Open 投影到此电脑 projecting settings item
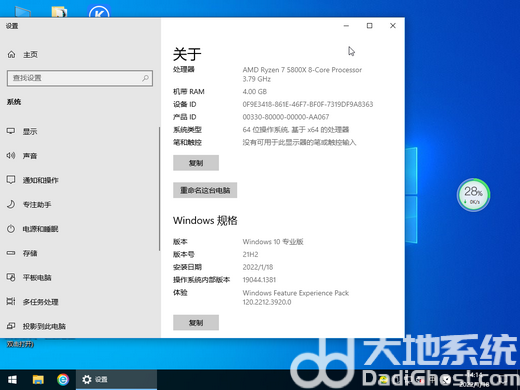Image resolution: width=520 pixels, height=390 pixels. [36, 326]
